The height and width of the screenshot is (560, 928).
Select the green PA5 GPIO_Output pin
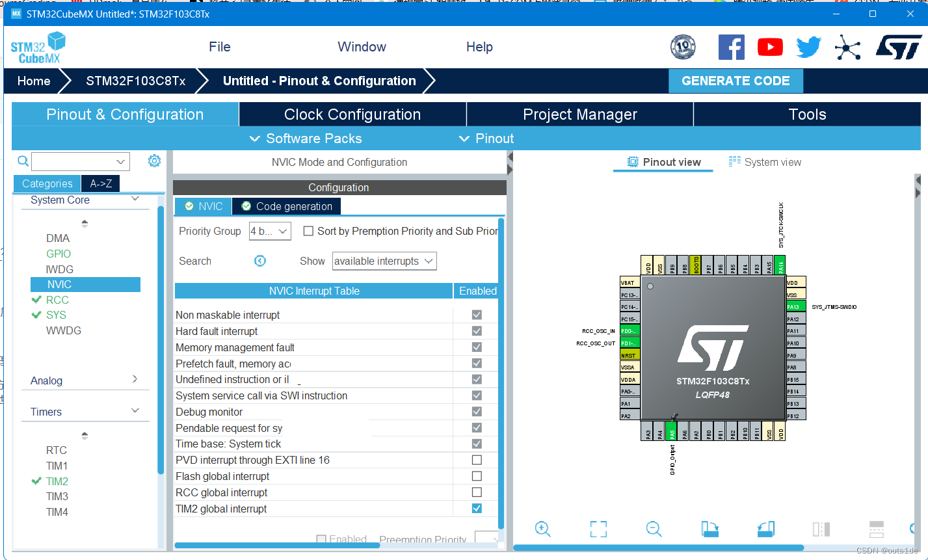672,430
